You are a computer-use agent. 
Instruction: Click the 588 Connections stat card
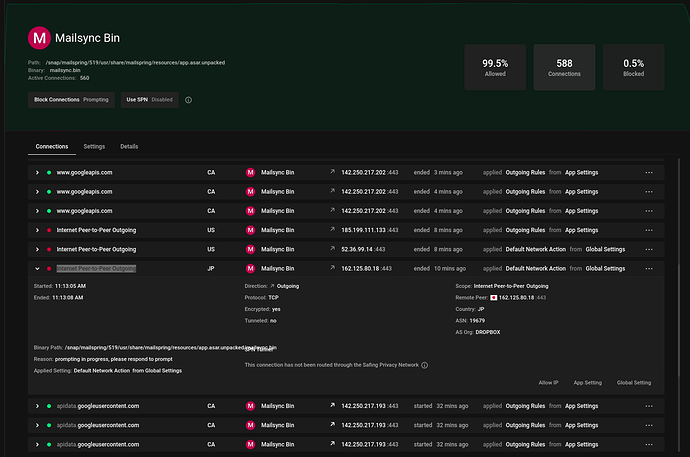(564, 67)
